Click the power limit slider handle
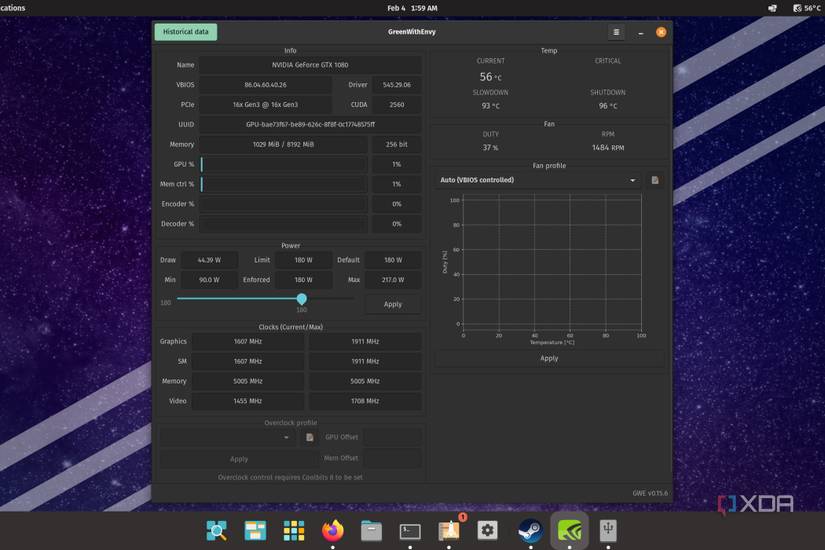The height and width of the screenshot is (550, 825). (x=301, y=299)
